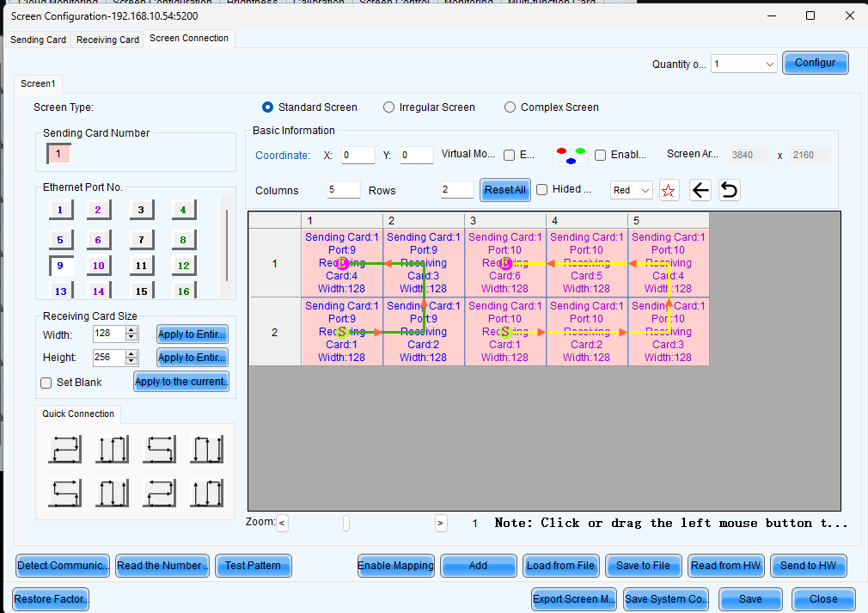868x613 pixels.
Task: Select the Irregular Screen radio button
Action: pyautogui.click(x=389, y=107)
